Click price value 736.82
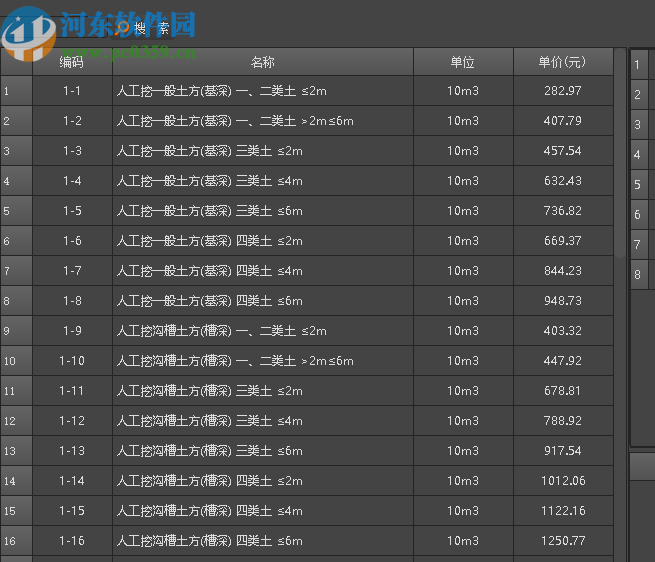The height and width of the screenshot is (562, 655). click(563, 211)
